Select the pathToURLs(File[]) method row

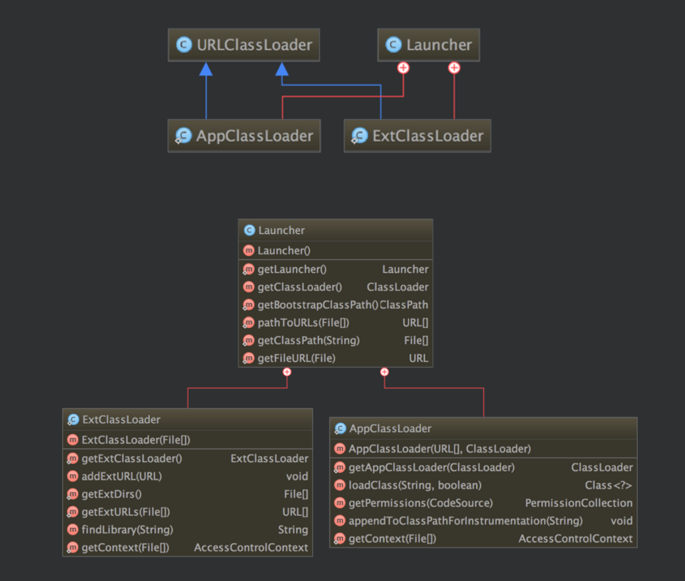[335, 323]
